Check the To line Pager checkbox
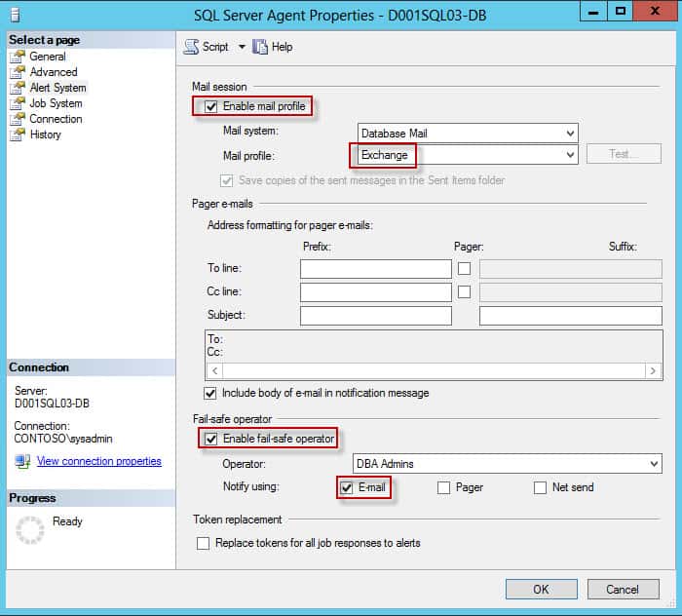 464,268
